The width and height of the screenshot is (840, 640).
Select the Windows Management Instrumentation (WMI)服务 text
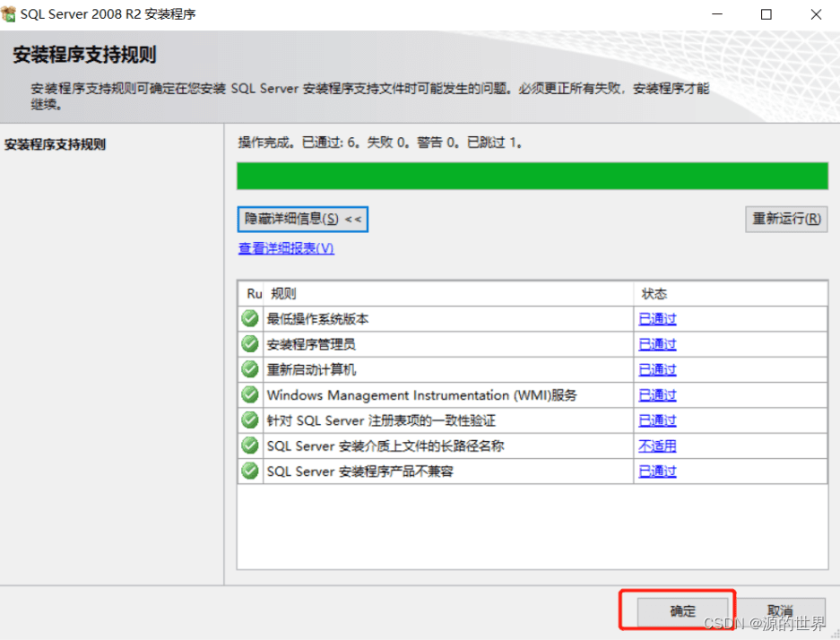coord(422,395)
